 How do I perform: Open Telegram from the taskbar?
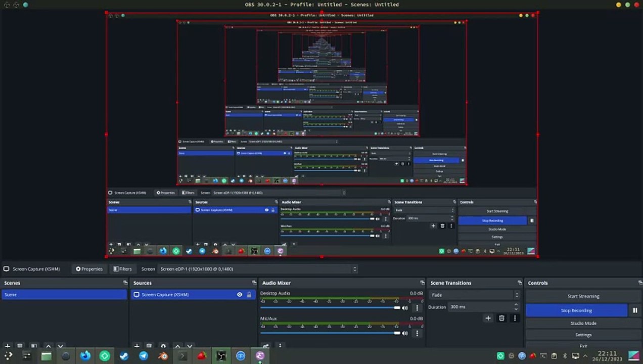(x=144, y=356)
